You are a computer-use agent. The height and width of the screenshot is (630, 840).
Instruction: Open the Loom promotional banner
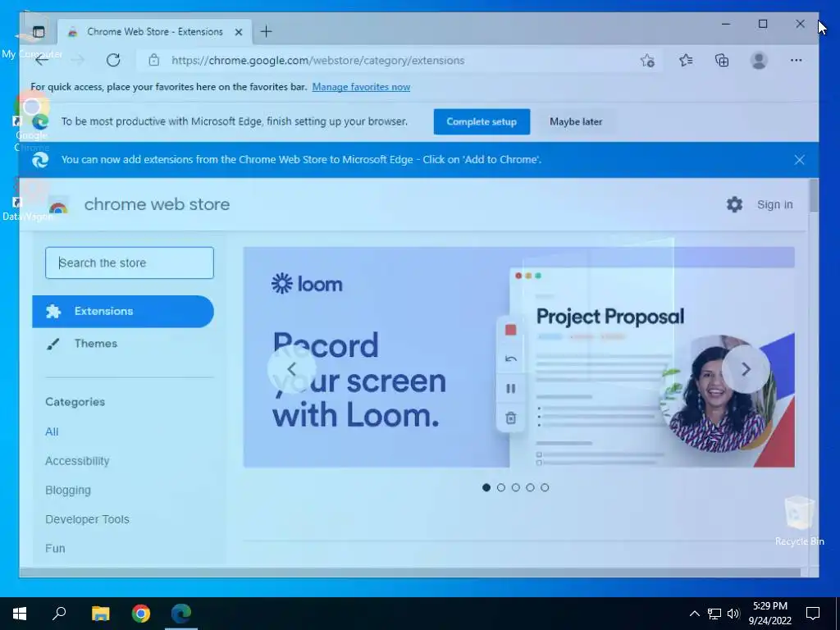[518, 357]
